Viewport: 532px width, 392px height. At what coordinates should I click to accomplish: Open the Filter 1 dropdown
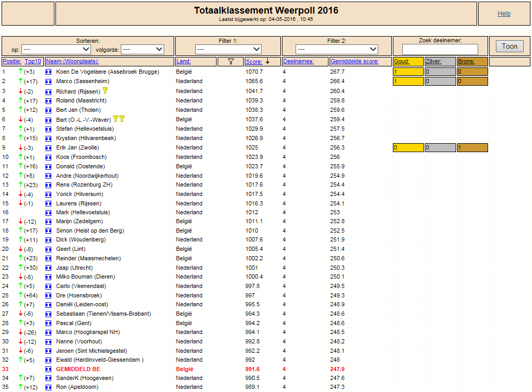[229, 50]
